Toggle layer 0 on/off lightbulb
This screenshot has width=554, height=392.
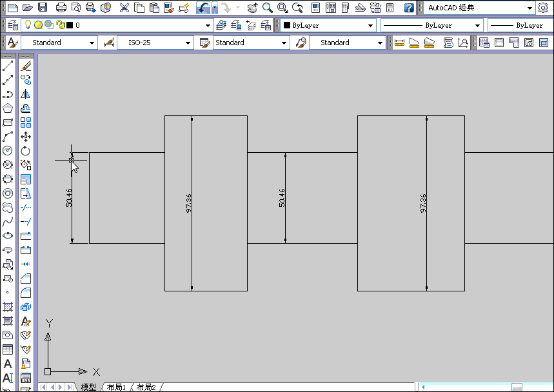pos(28,24)
